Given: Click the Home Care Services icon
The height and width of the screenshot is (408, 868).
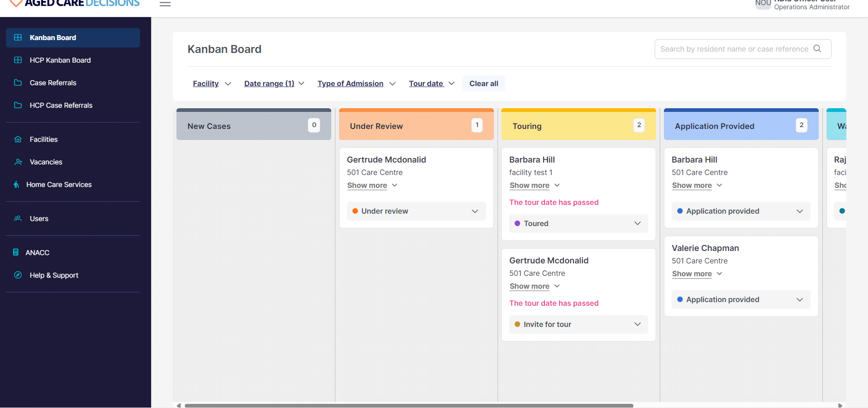Looking at the screenshot, I should (x=16, y=184).
